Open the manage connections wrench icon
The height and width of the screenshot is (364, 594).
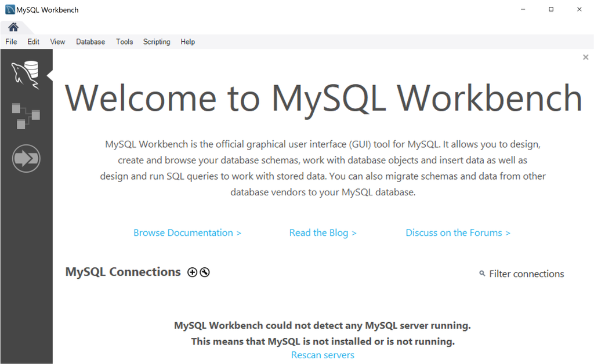click(x=204, y=272)
